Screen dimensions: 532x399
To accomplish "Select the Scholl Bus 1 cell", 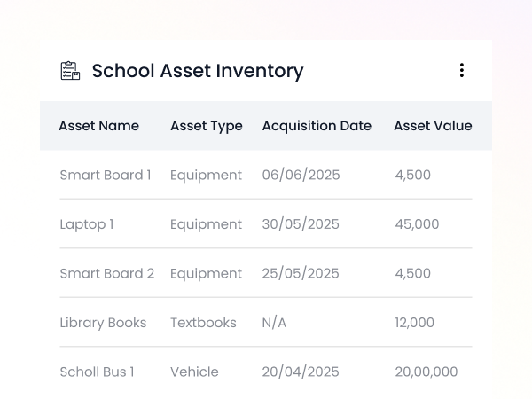I will (x=97, y=372).
